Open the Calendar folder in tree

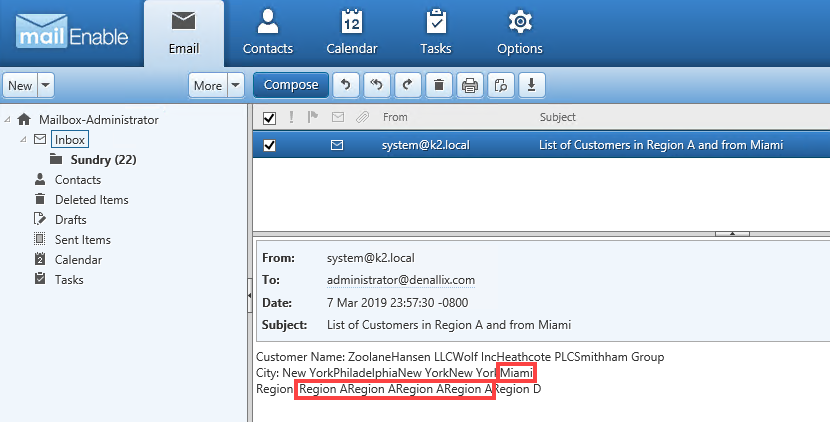[x=78, y=260]
